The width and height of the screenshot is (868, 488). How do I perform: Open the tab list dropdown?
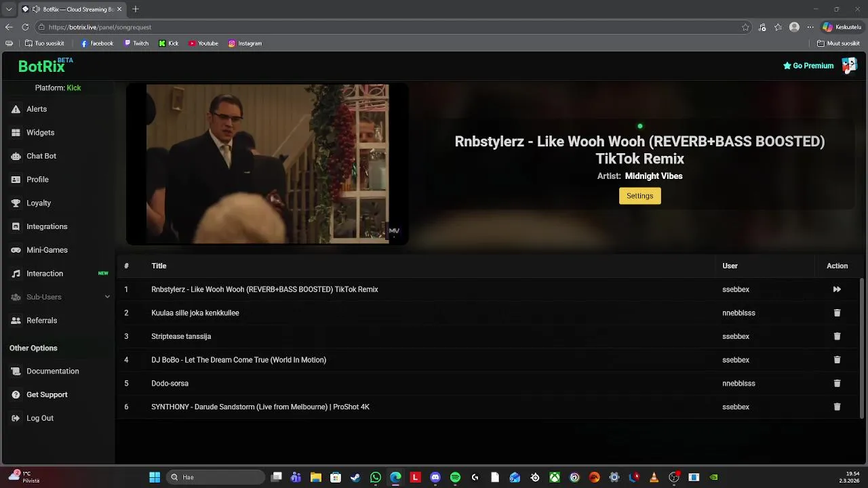tap(8, 9)
